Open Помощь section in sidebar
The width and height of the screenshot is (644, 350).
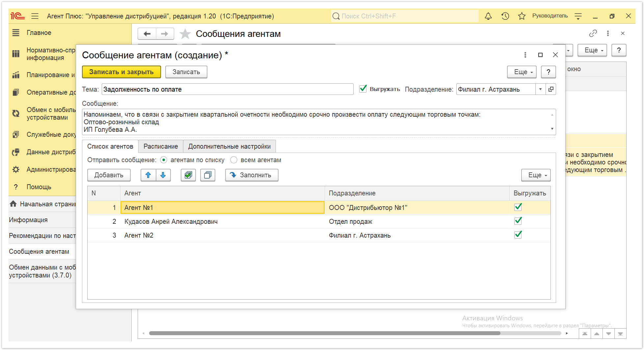click(x=39, y=187)
